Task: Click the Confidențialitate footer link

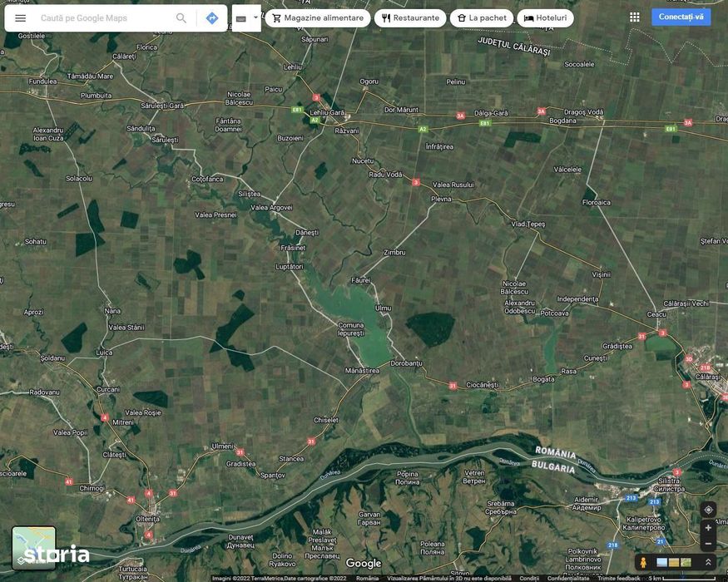Action: tap(568, 579)
